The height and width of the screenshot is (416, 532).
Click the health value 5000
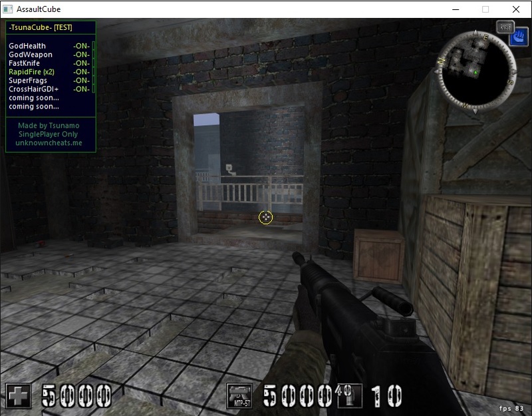click(x=76, y=395)
